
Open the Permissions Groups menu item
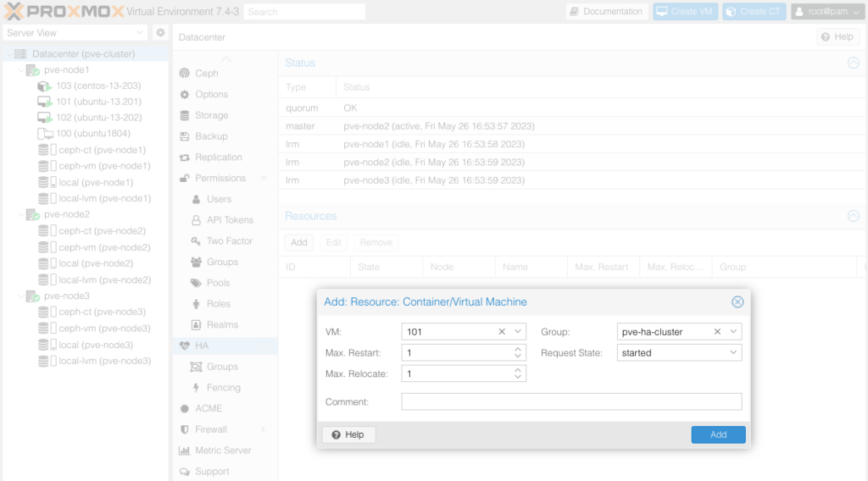pos(225,262)
